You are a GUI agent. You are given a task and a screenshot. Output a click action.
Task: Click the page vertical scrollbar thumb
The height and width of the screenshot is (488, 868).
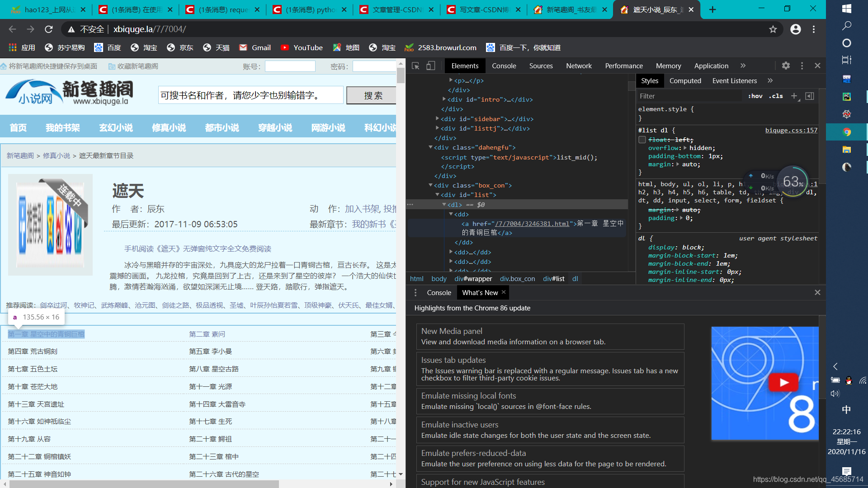401,75
